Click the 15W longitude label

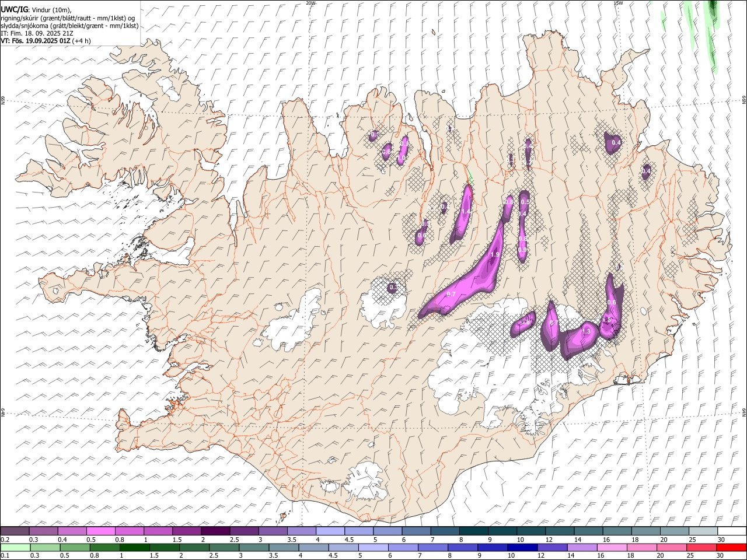[618, 3]
